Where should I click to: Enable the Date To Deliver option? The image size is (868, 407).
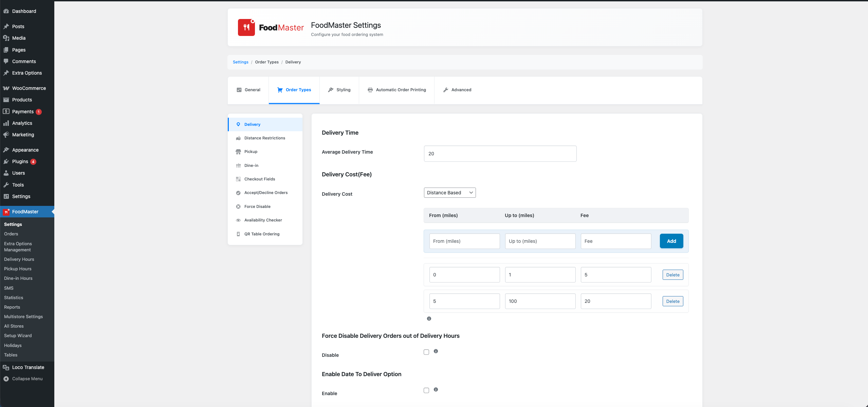[x=426, y=390]
